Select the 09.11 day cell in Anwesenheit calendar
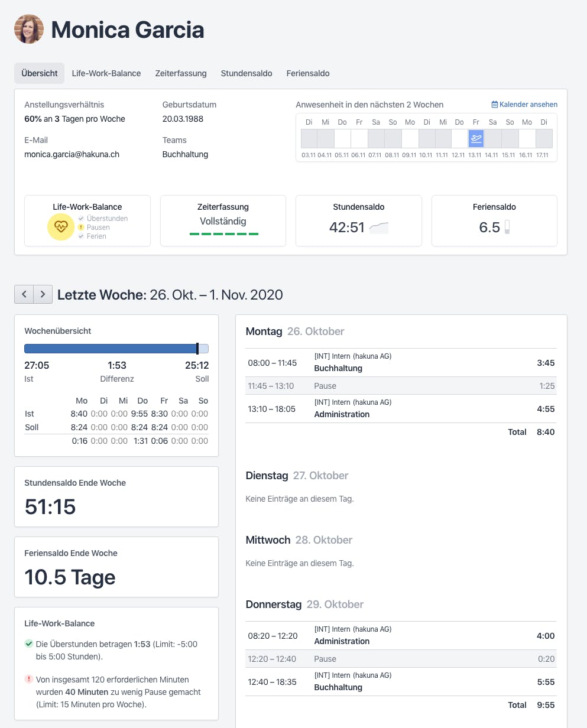Image resolution: width=587 pixels, height=728 pixels. (x=410, y=139)
